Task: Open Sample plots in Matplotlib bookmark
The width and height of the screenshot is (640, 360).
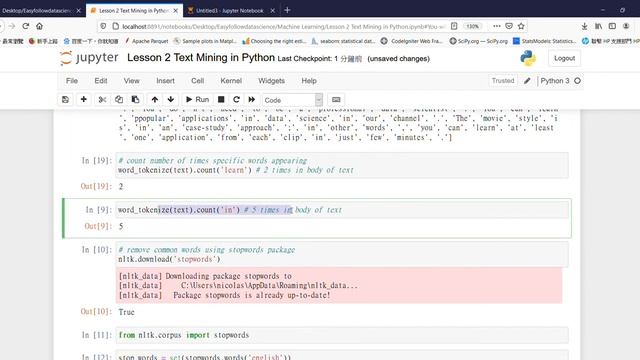Action: [205, 41]
